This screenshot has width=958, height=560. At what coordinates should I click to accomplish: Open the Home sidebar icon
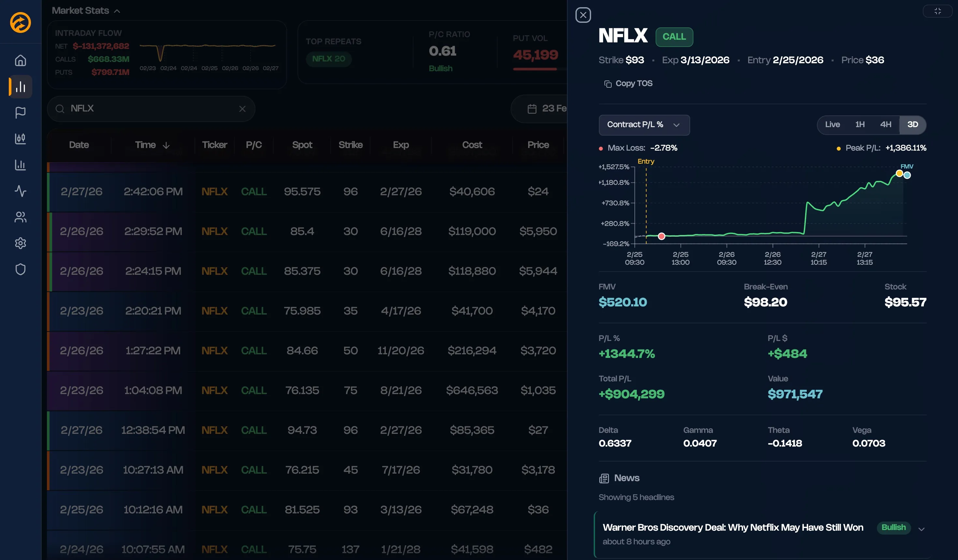click(20, 60)
